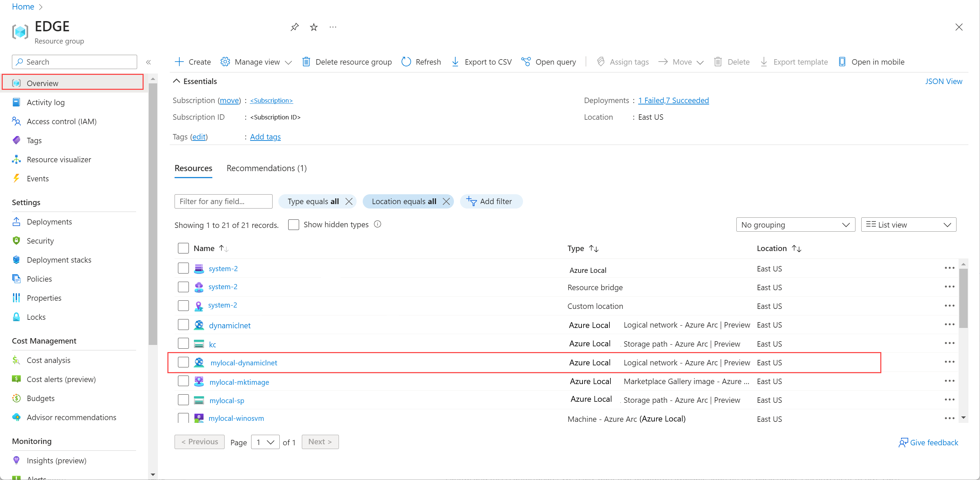Click the Add filter button
This screenshot has width=980, height=480.
click(491, 201)
